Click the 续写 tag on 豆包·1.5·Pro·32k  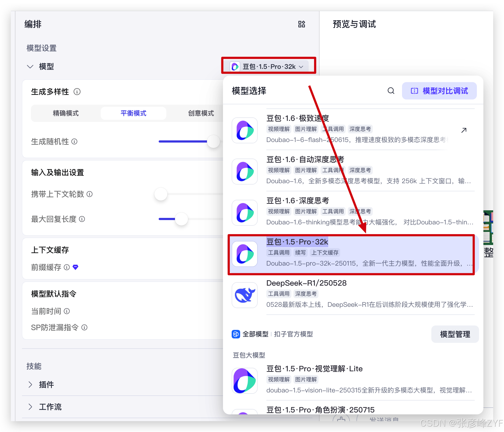(300, 253)
